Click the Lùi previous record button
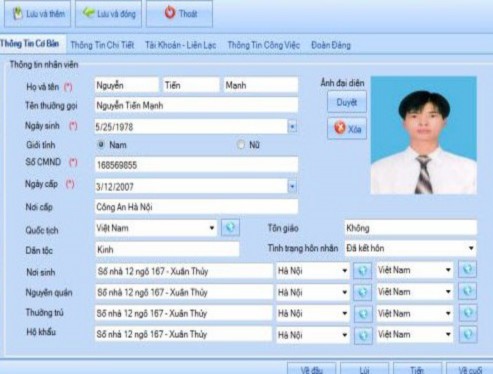Screen dimensions: 493x374 tap(364, 369)
